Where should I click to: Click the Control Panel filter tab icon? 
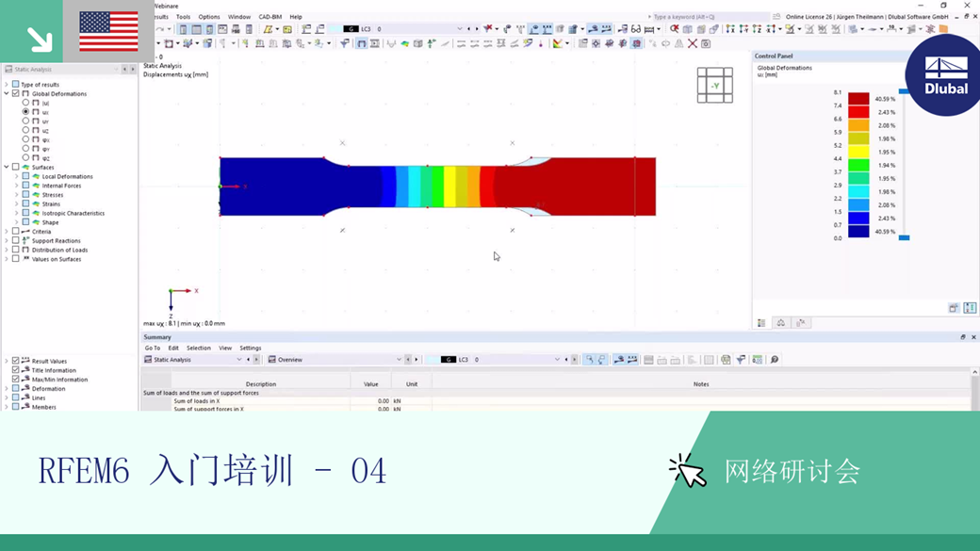click(x=801, y=323)
